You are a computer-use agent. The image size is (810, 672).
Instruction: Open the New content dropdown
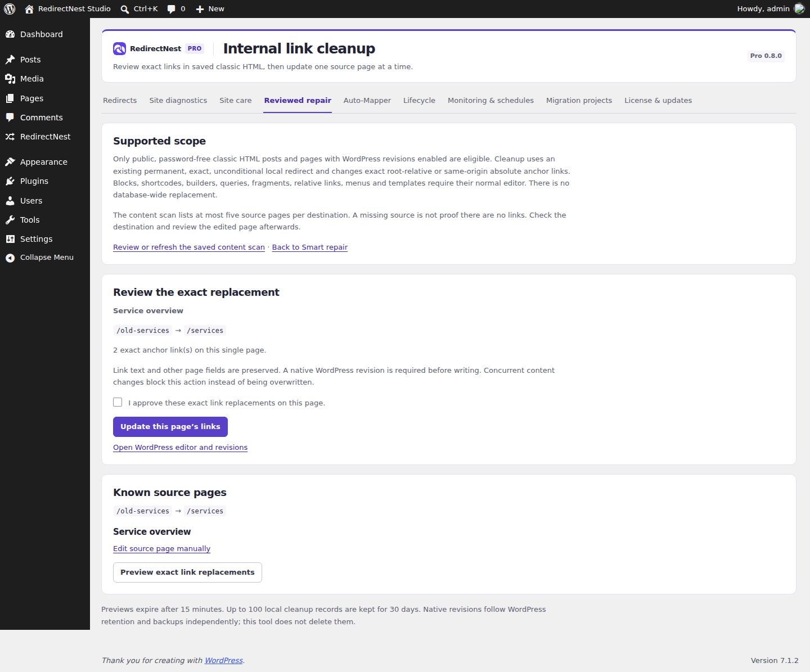[210, 9]
